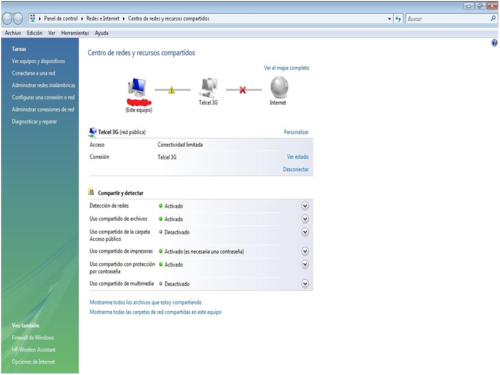Click the Tareas sidebar heading
Screen dimensions: 500x375
point(19,49)
